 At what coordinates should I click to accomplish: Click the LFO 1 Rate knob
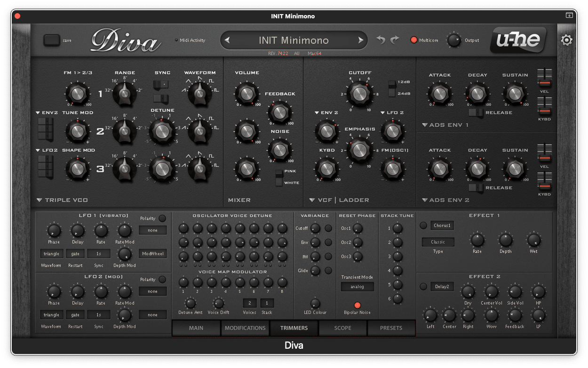(101, 230)
